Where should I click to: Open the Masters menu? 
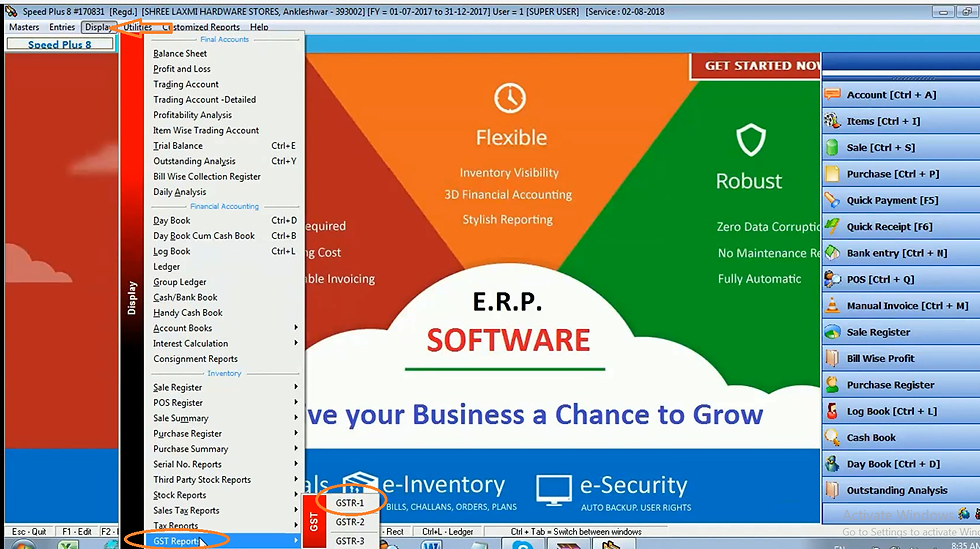click(x=24, y=27)
